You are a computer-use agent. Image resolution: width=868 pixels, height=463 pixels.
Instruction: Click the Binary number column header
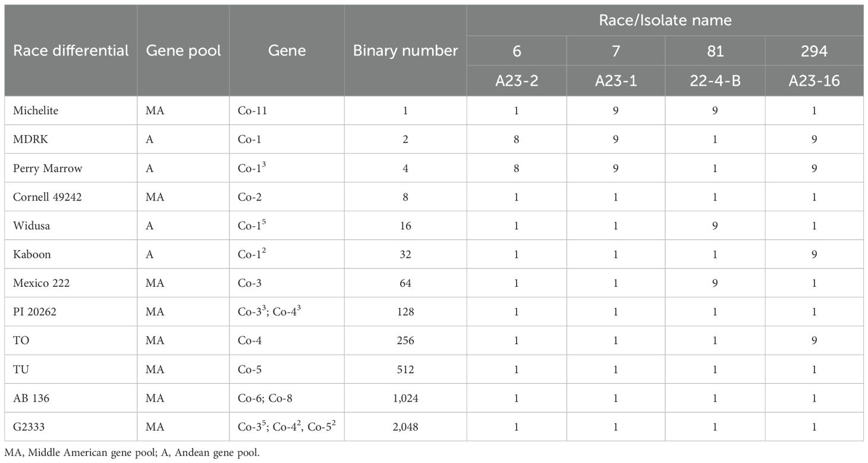click(405, 51)
